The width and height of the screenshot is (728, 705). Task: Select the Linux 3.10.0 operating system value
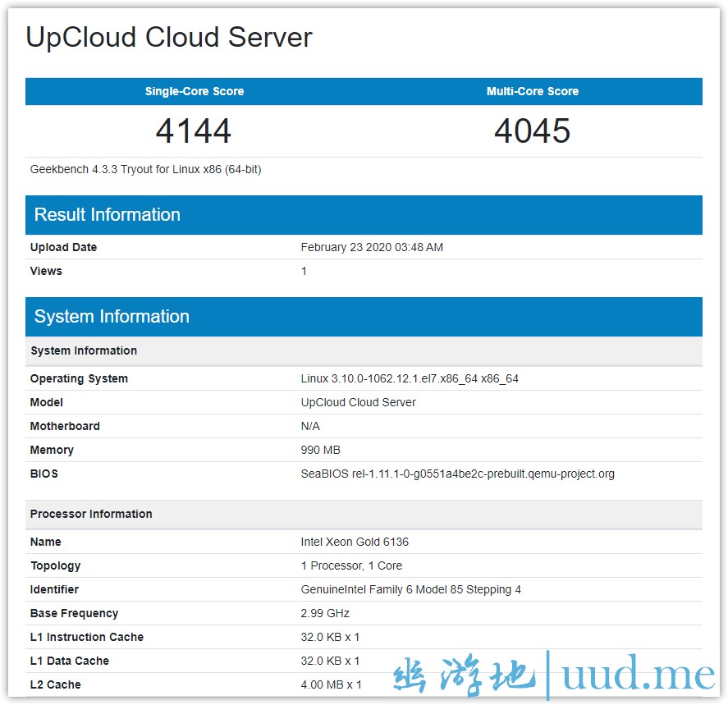pyautogui.click(x=410, y=378)
